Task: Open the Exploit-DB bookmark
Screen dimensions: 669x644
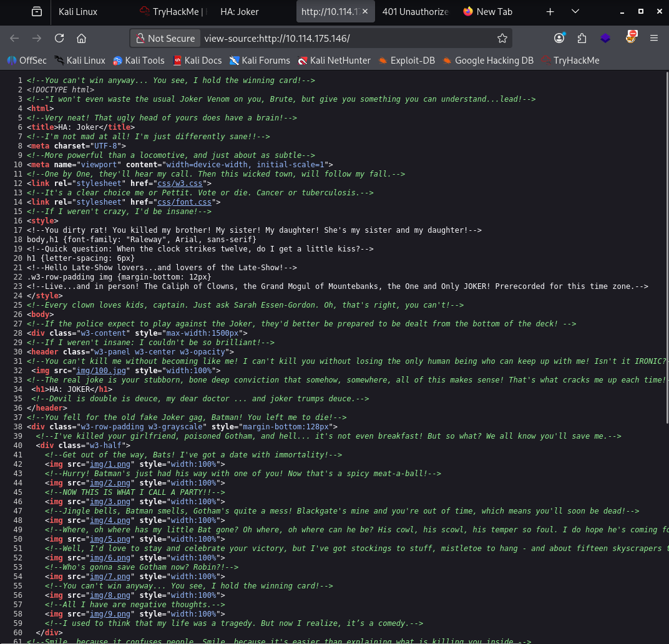Action: click(406, 61)
